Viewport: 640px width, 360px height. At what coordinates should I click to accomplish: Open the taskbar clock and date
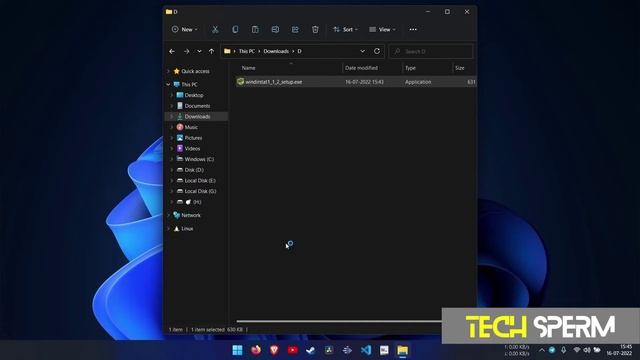pyautogui.click(x=620, y=350)
